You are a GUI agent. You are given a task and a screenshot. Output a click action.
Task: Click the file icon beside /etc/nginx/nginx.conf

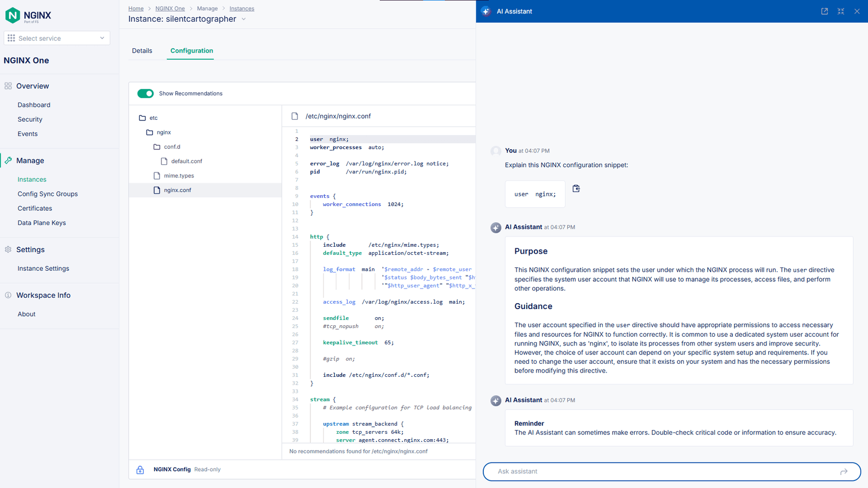(x=295, y=115)
